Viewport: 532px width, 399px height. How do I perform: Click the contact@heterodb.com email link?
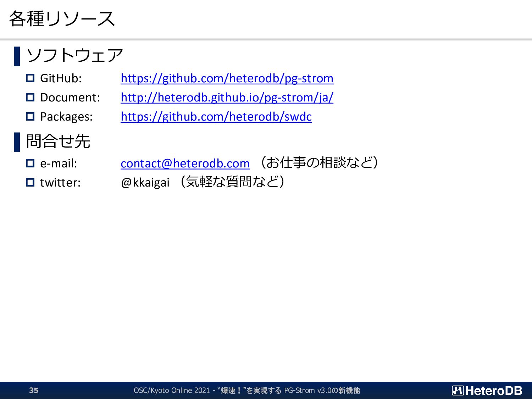[x=185, y=164]
